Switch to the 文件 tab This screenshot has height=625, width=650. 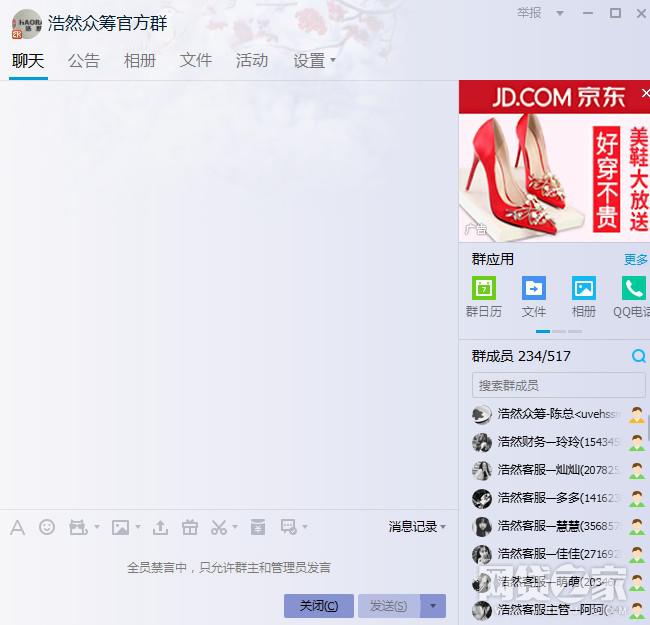pos(196,61)
